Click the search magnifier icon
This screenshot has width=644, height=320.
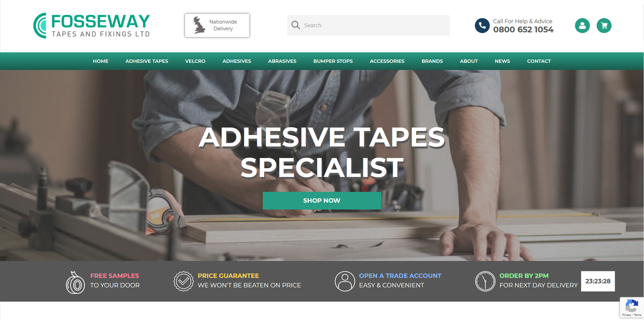(295, 25)
